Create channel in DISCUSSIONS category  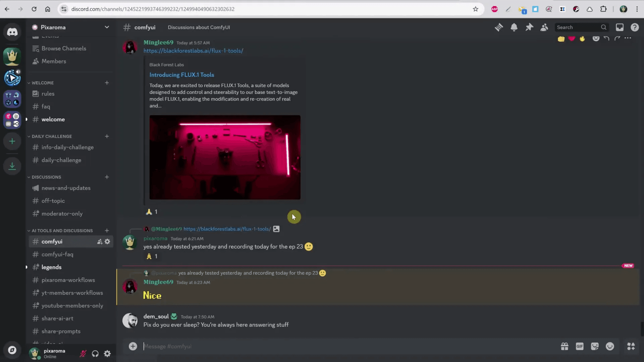[x=107, y=177]
